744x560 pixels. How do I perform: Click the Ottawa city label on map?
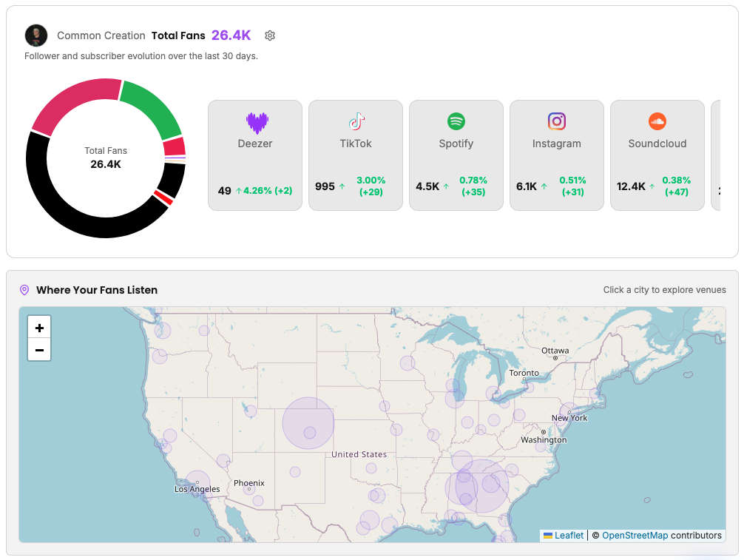coord(555,351)
